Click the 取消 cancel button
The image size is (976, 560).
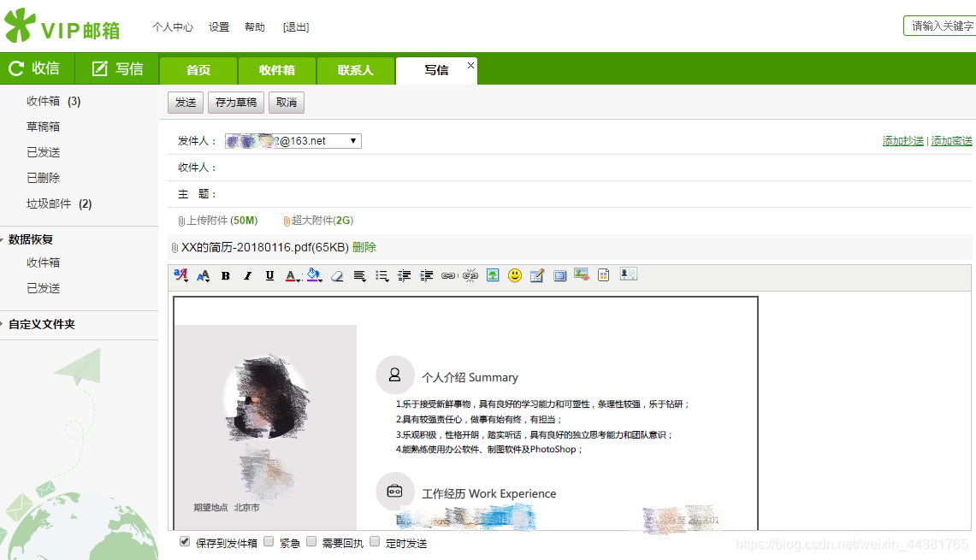pos(287,102)
